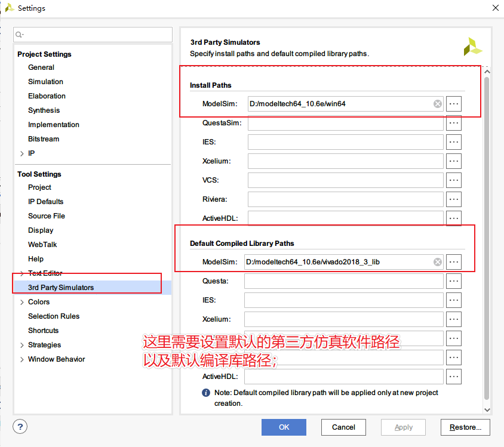Select Synthesis settings
Screen dimensions: 504x447
44,110
